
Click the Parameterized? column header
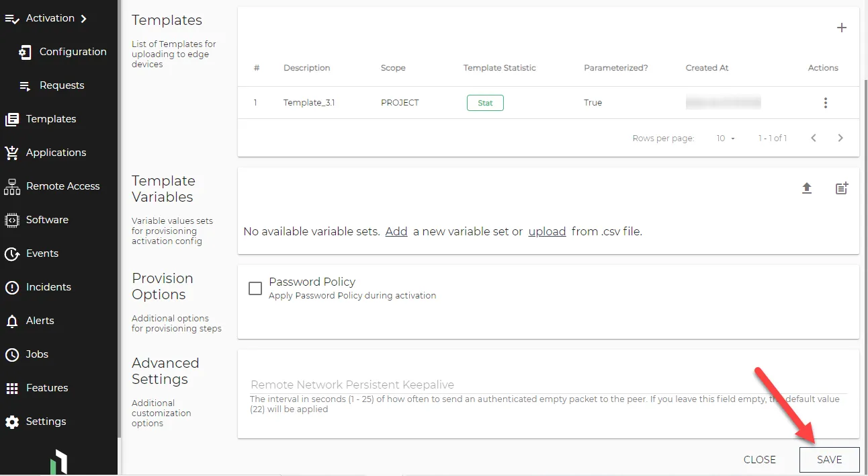point(616,68)
